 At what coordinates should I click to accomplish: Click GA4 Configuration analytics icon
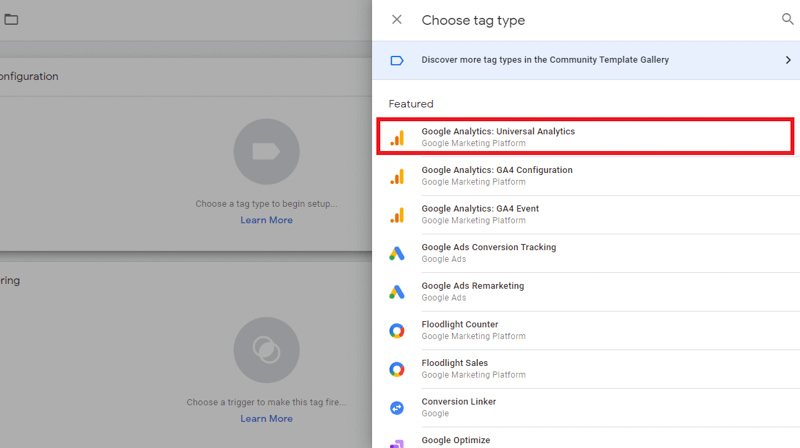397,176
